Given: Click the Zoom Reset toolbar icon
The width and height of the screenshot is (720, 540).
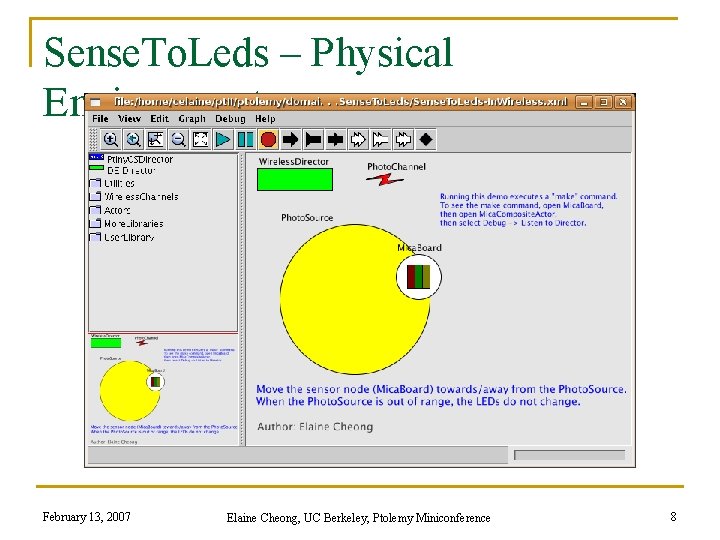Looking at the screenshot, I should click(x=133, y=140).
